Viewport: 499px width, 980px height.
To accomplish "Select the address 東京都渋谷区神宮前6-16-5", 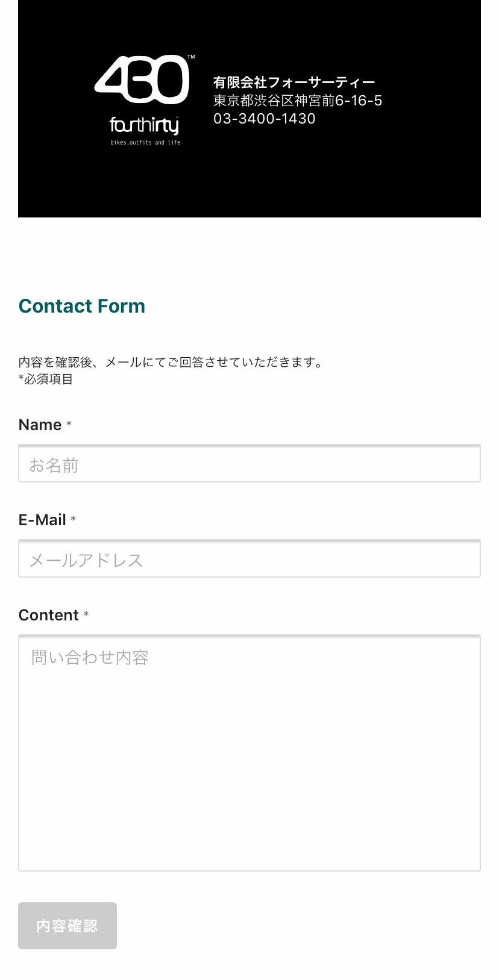I will (298, 101).
